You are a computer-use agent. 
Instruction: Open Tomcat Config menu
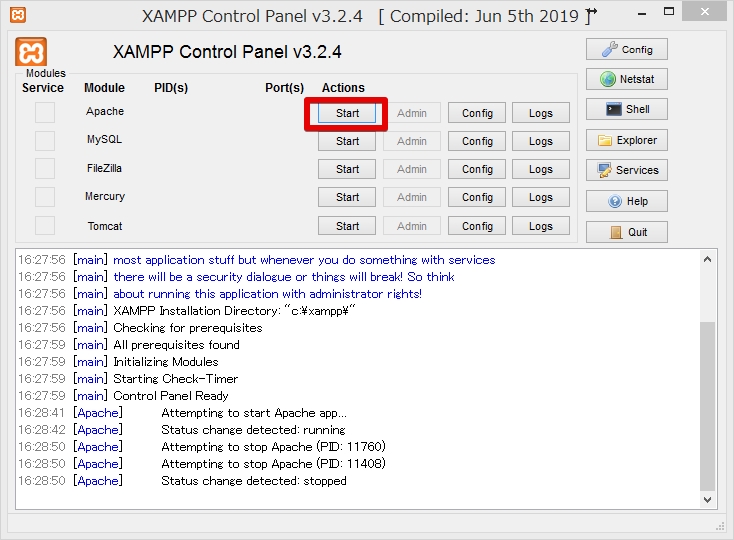[x=477, y=226]
